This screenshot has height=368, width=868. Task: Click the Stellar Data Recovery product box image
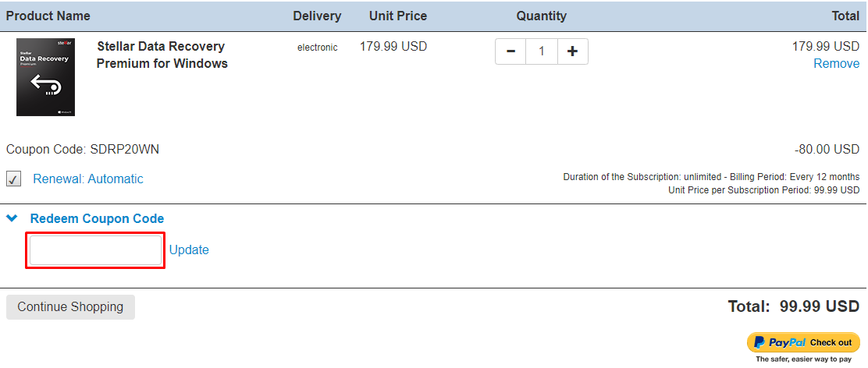pos(45,77)
